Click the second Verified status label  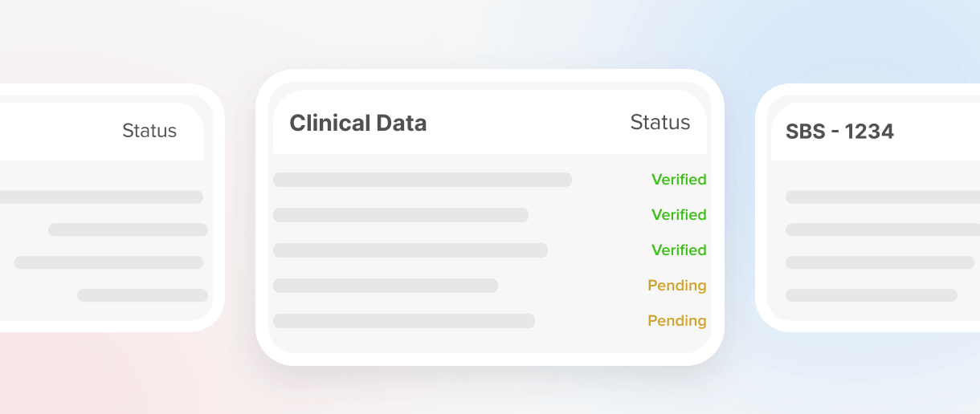pyautogui.click(x=679, y=215)
